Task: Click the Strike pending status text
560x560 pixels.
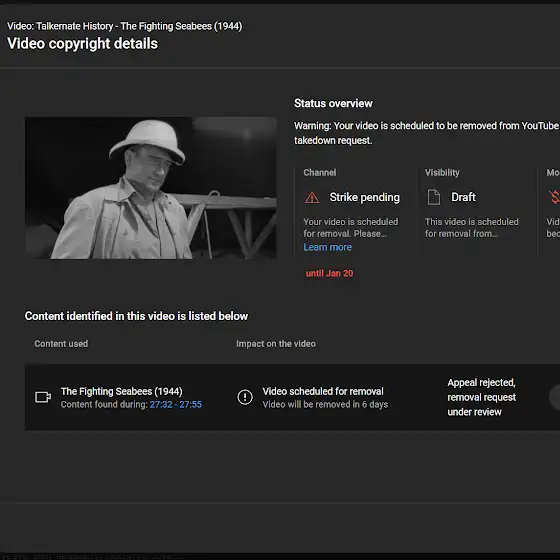Action: [365, 197]
